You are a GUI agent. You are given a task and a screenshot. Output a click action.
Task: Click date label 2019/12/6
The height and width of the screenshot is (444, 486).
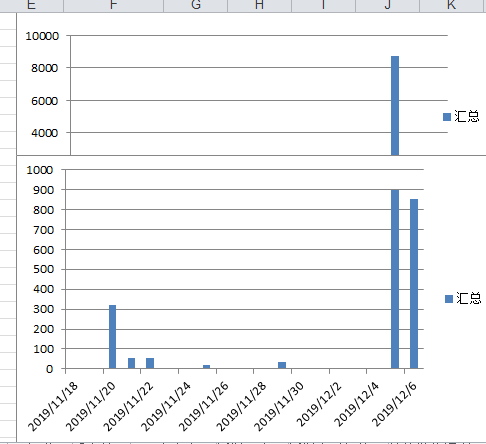coord(394,404)
